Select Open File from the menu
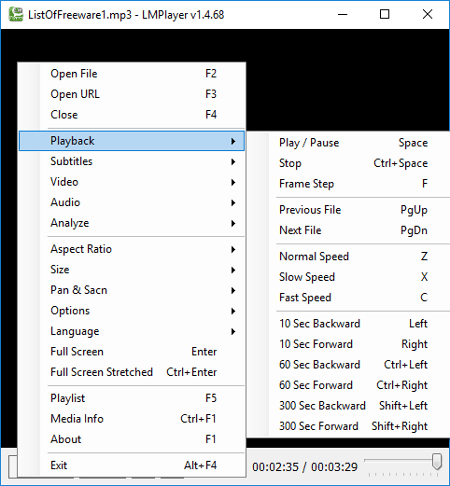This screenshot has width=450, height=486. point(132,74)
